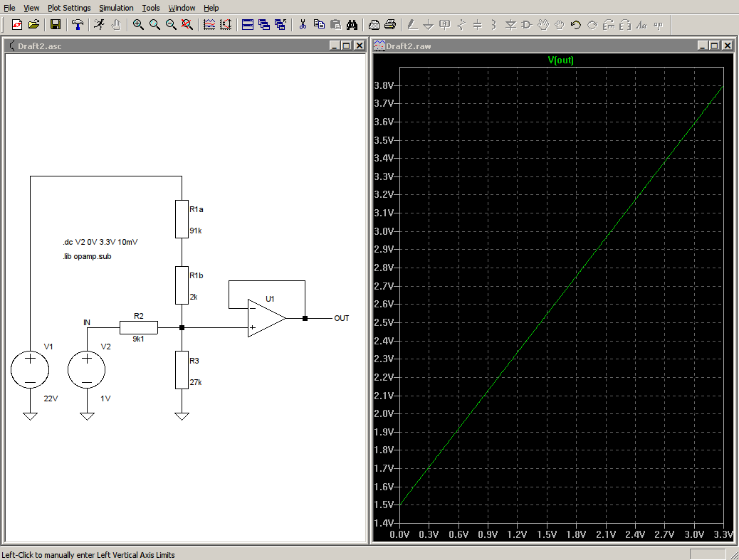Select the Resistor placement icon
739x560 pixels.
tap(461, 24)
